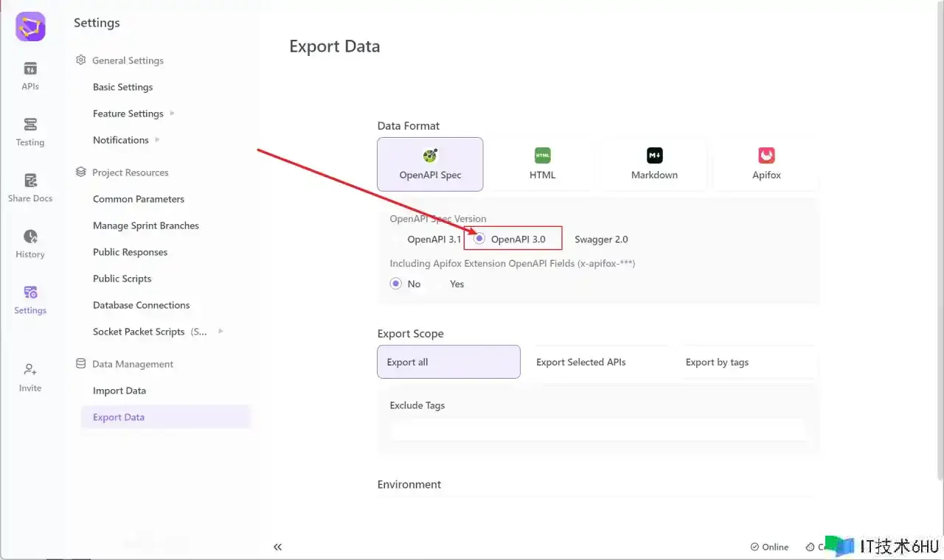The image size is (944, 560).
Task: Select the HTML data format
Action: point(542,164)
